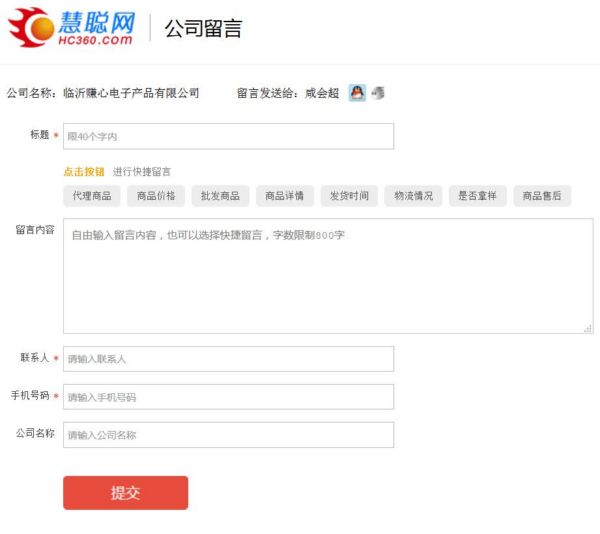Click into the 标题 title field

(x=228, y=136)
